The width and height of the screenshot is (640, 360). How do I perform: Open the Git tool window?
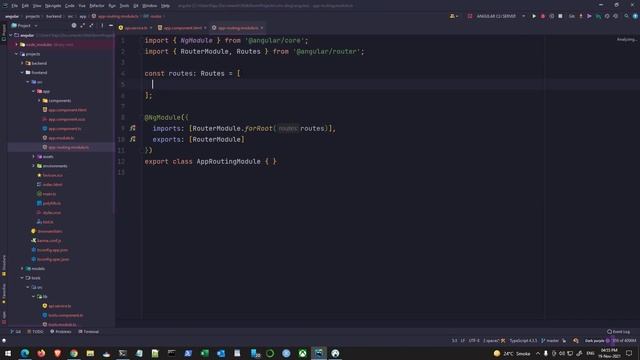(16, 331)
